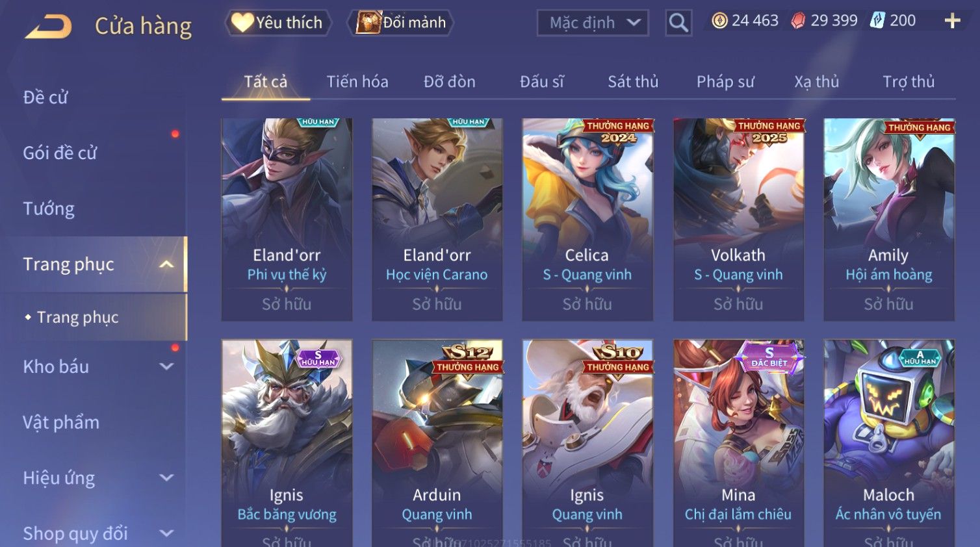Expand the Hiệu ứng sidebar section

[x=166, y=478]
